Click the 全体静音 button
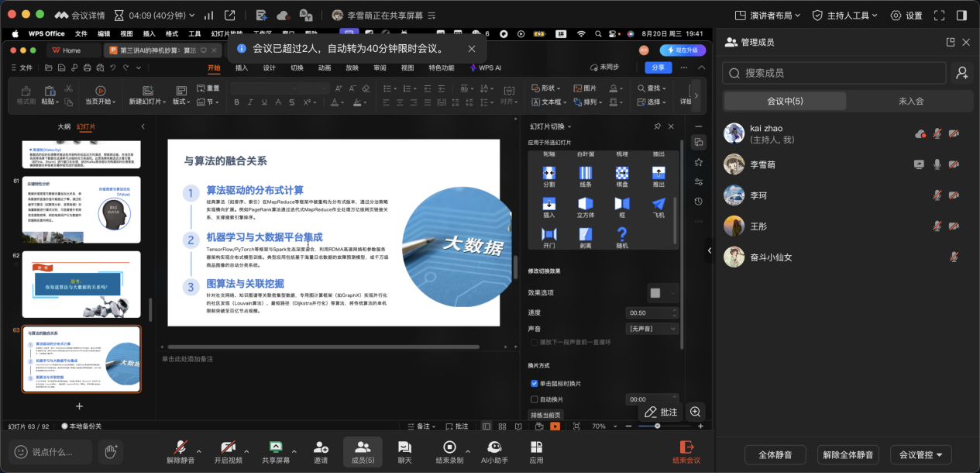 (x=775, y=455)
